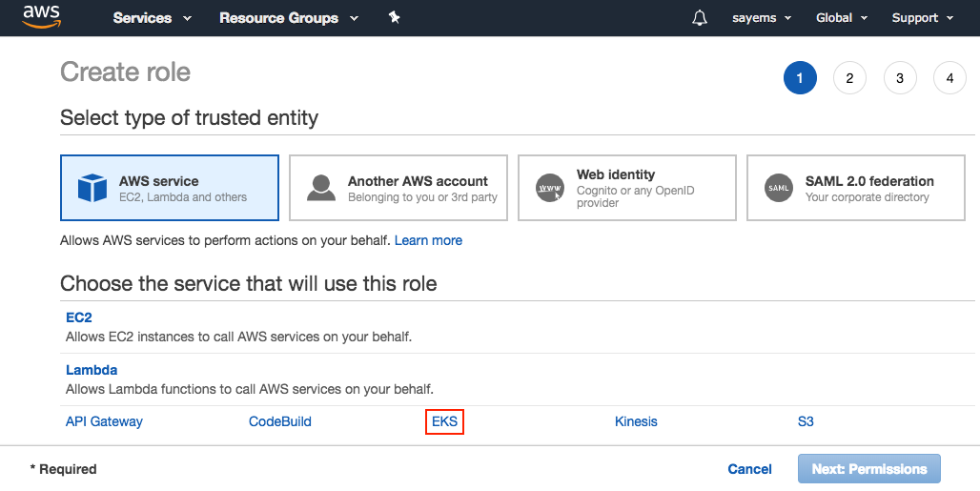Click the pin shortcut icon in navbar
Viewport: 980px width, 491px height.
(x=394, y=17)
